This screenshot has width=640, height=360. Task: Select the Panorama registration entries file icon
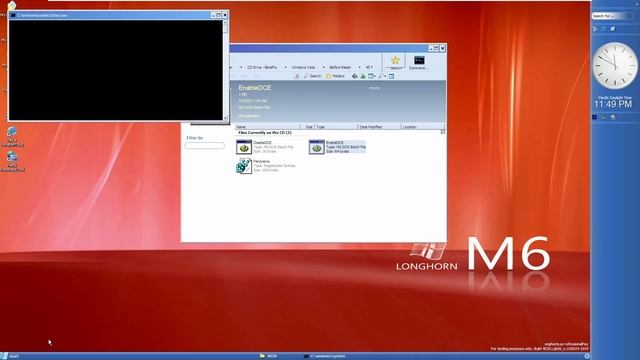click(244, 166)
